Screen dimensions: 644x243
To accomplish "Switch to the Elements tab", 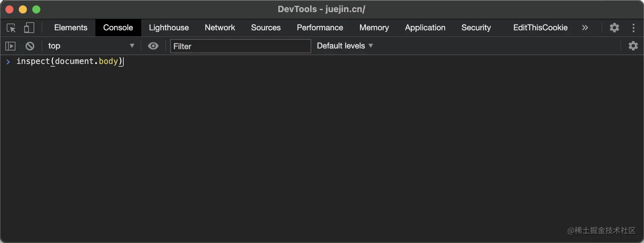I will 71,28.
